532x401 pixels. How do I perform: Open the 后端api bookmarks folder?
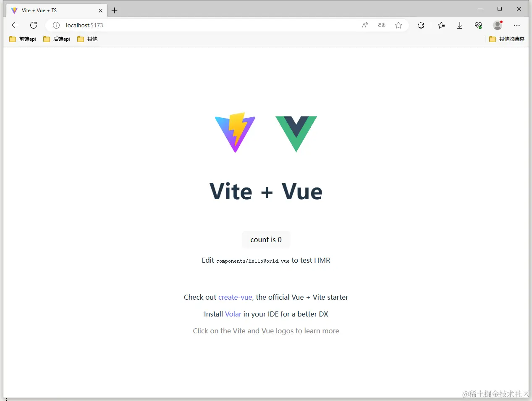57,39
